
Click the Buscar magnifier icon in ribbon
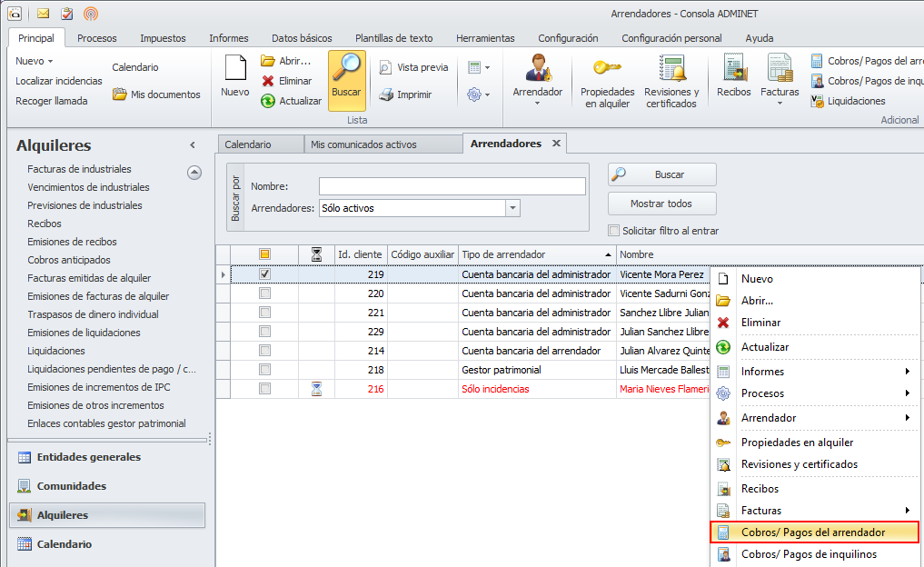(346, 71)
